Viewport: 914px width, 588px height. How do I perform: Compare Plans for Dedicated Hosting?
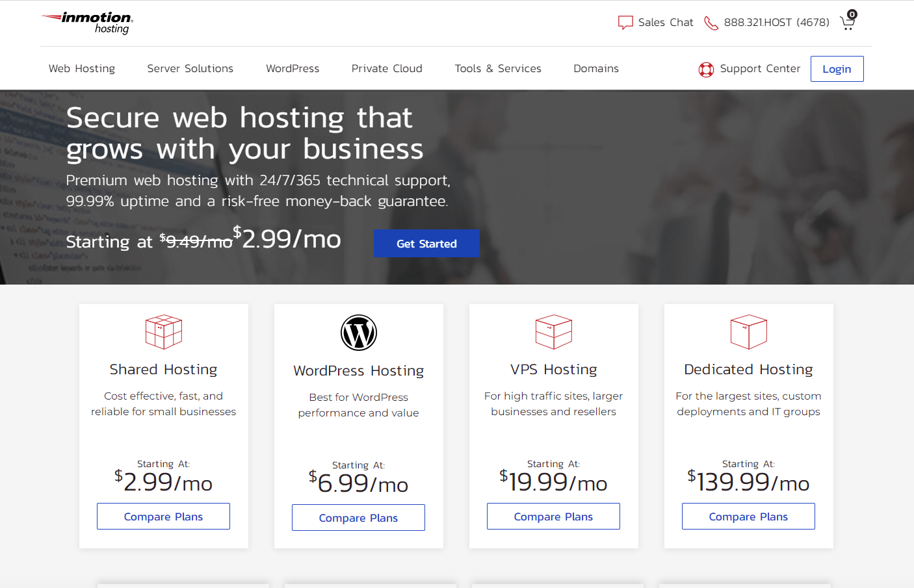pyautogui.click(x=749, y=517)
